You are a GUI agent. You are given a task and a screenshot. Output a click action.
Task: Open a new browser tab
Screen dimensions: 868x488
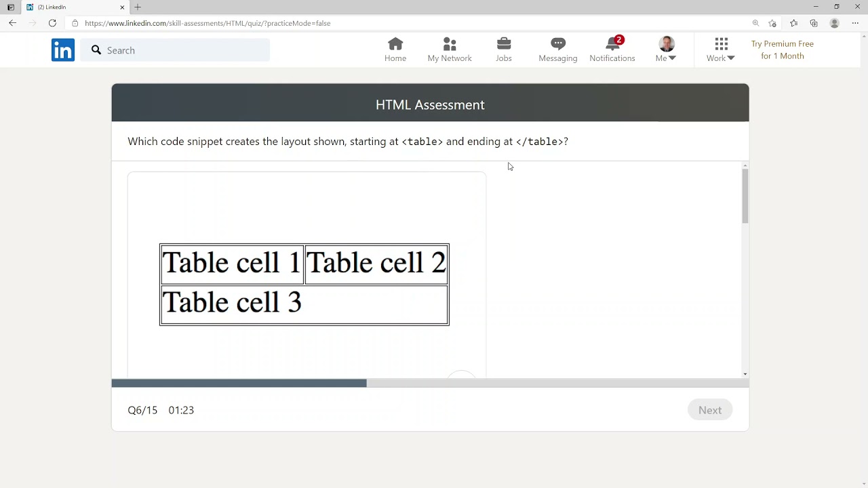(x=138, y=7)
